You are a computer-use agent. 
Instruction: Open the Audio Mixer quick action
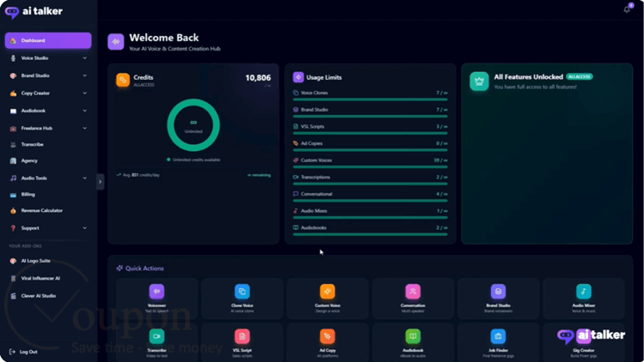pyautogui.click(x=584, y=299)
